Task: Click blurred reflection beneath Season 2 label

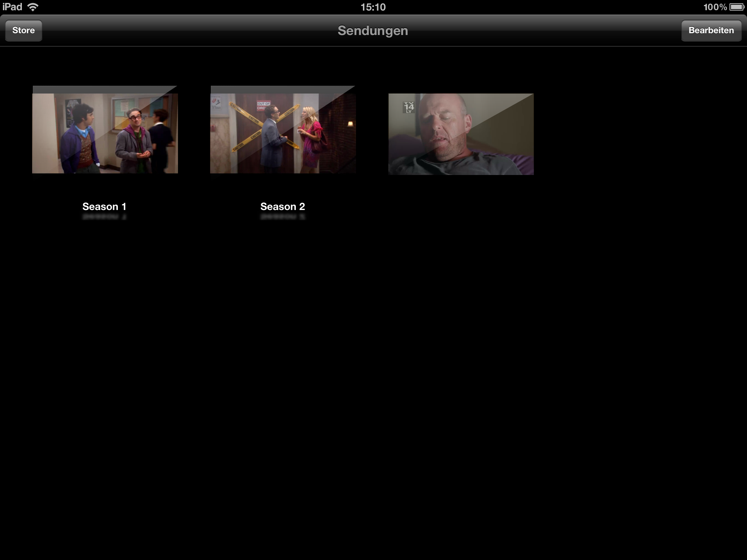Action: pos(282,217)
